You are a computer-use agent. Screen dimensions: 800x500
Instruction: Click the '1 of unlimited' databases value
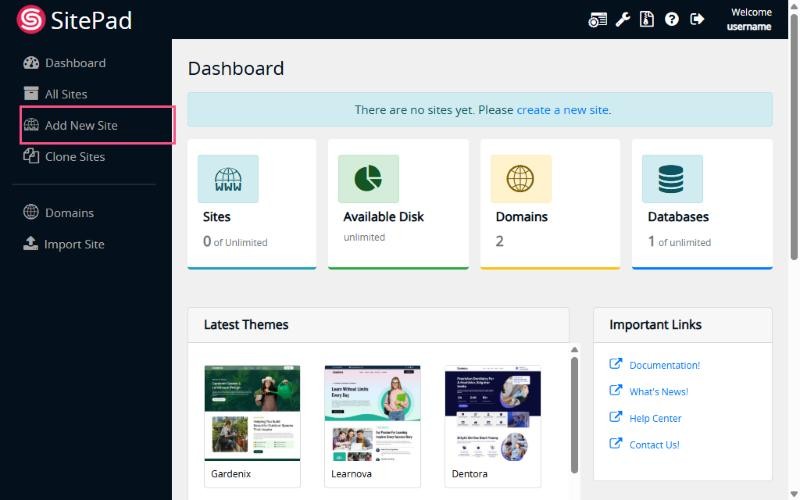point(679,241)
